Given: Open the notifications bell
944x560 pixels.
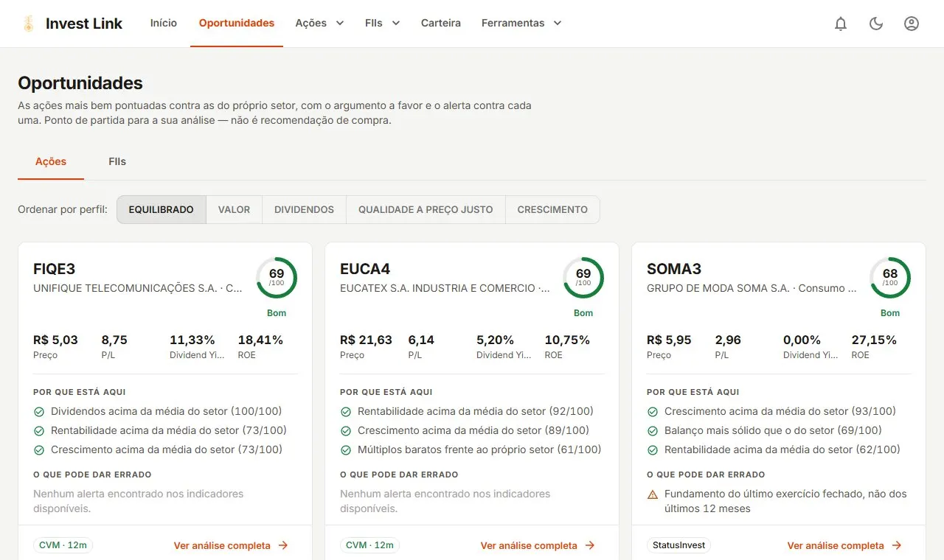Looking at the screenshot, I should (841, 24).
